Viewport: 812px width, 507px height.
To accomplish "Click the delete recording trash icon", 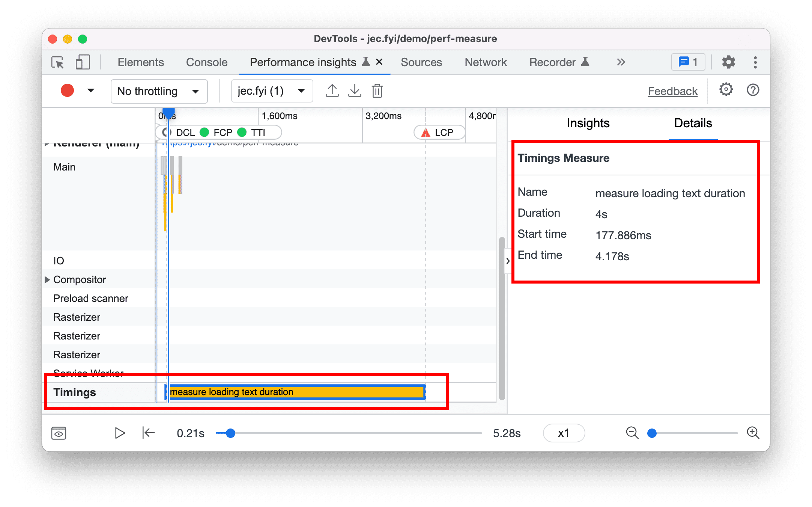I will point(377,91).
